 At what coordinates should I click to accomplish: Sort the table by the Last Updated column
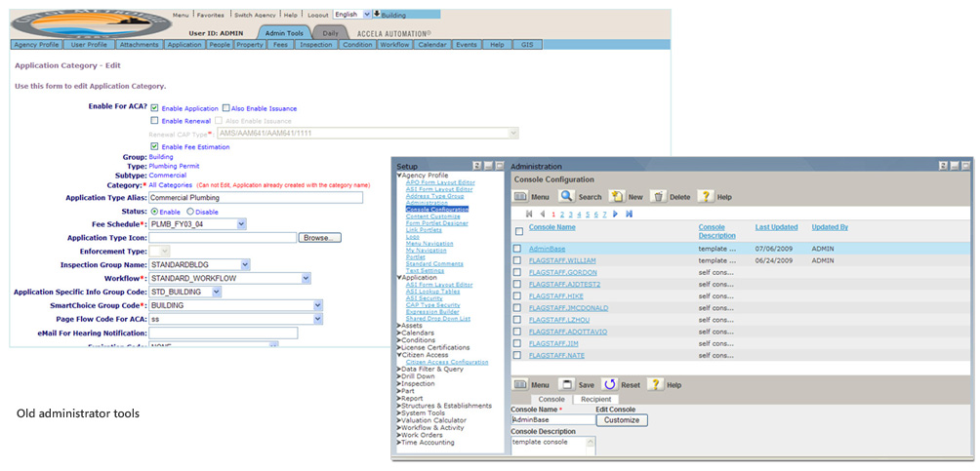tap(776, 227)
